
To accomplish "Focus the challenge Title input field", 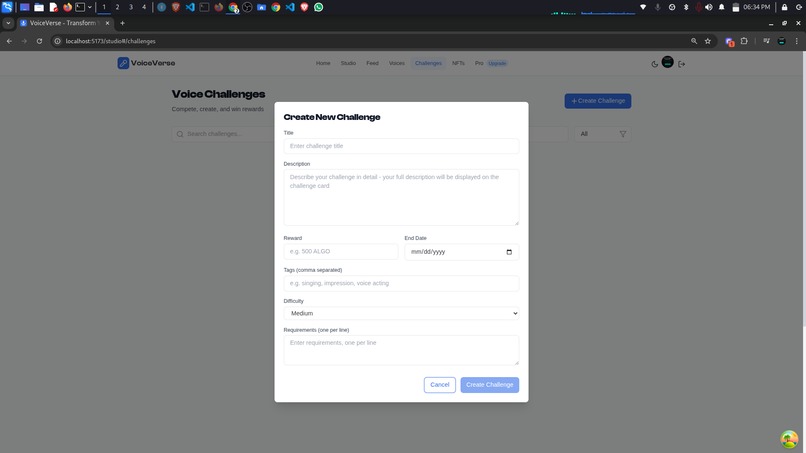I will point(401,146).
